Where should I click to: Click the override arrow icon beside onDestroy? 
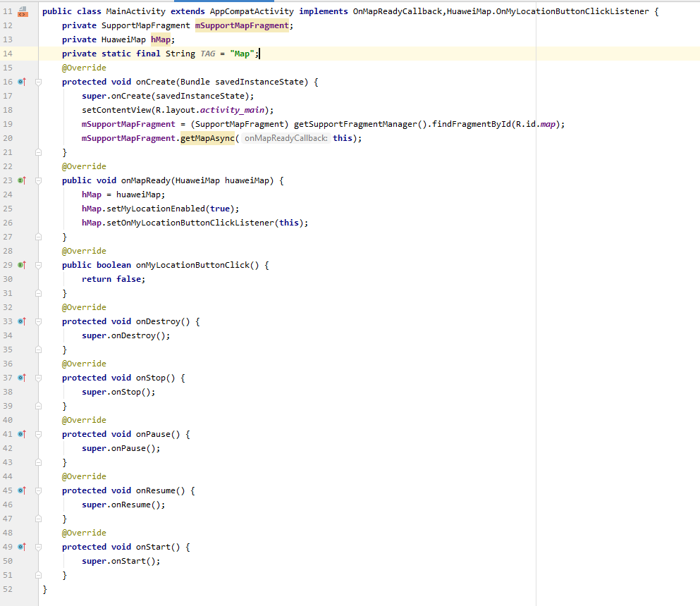tap(22, 321)
